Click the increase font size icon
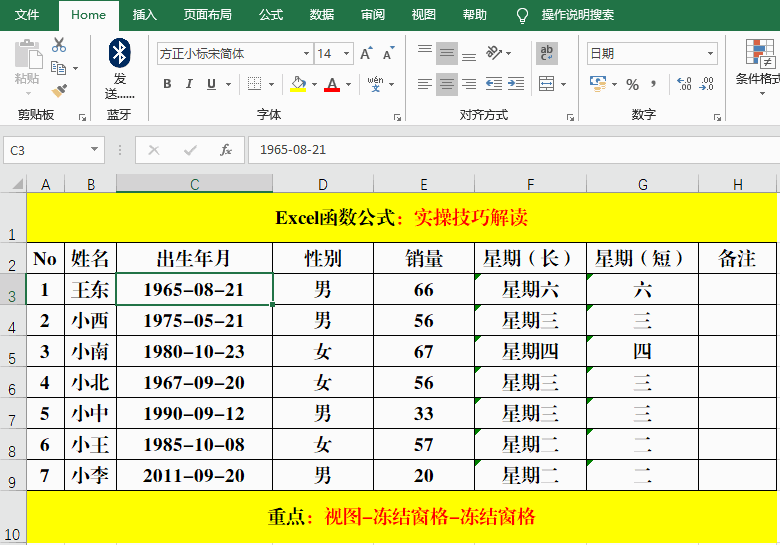This screenshot has height=545, width=780. [365, 53]
